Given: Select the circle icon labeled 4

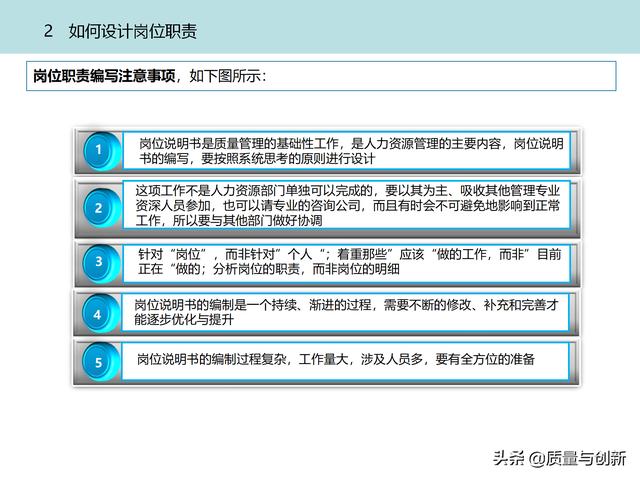Looking at the screenshot, I should 98,314.
